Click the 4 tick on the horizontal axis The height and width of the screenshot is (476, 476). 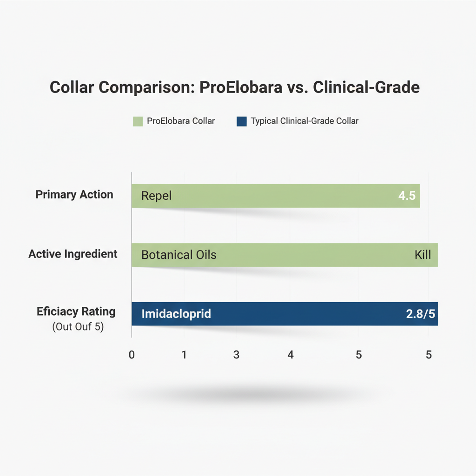[291, 355]
